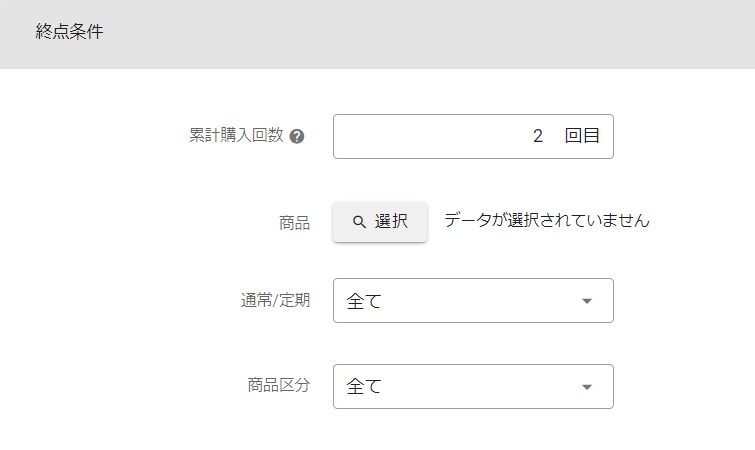Click the 商品 field label
This screenshot has width=755, height=450.
pos(294,222)
